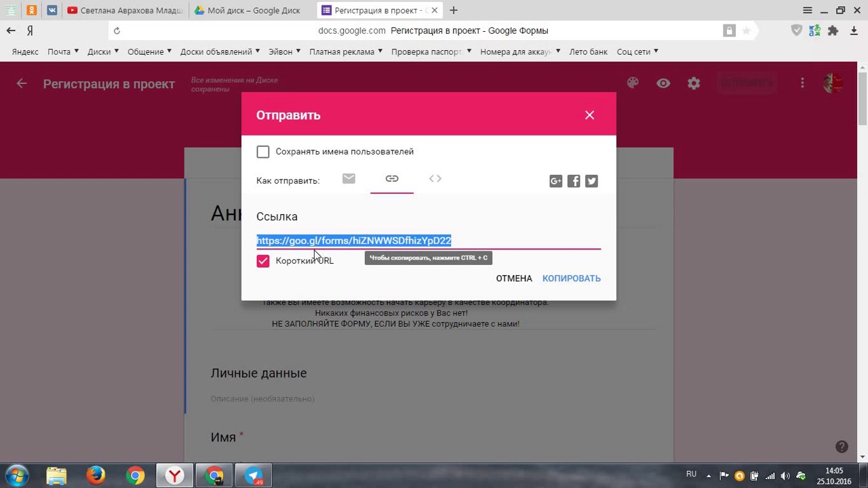Click the lock security icon in address bar

tap(729, 30)
